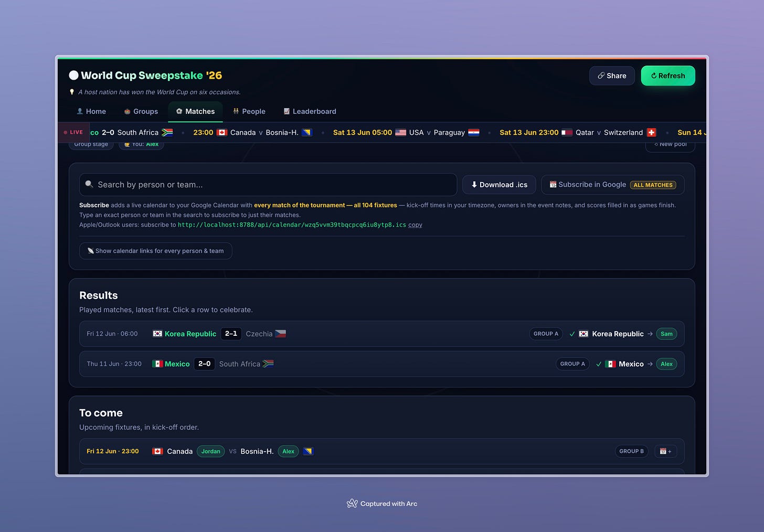764x532 pixels.
Task: Go to the Leaderboard tab
Action: point(310,111)
